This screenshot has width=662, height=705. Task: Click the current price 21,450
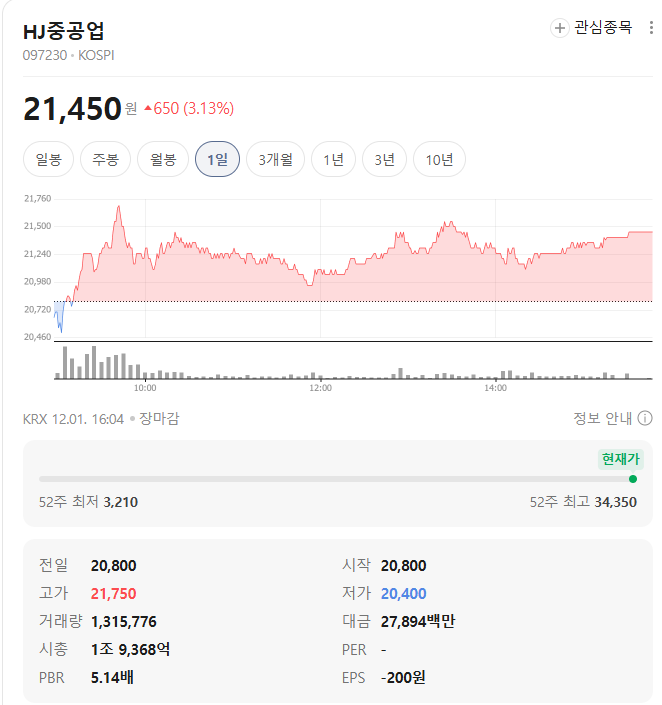[x=72, y=109]
